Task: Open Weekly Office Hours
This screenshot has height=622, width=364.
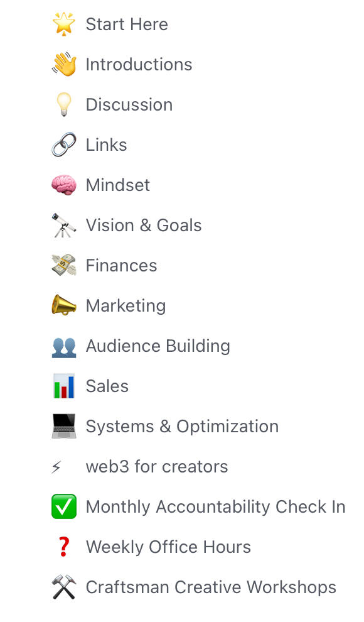Action: click(168, 547)
